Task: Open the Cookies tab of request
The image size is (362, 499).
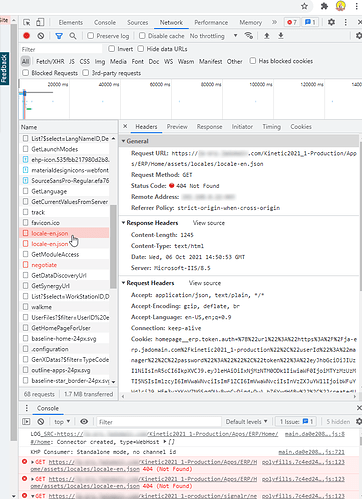Action: click(301, 127)
